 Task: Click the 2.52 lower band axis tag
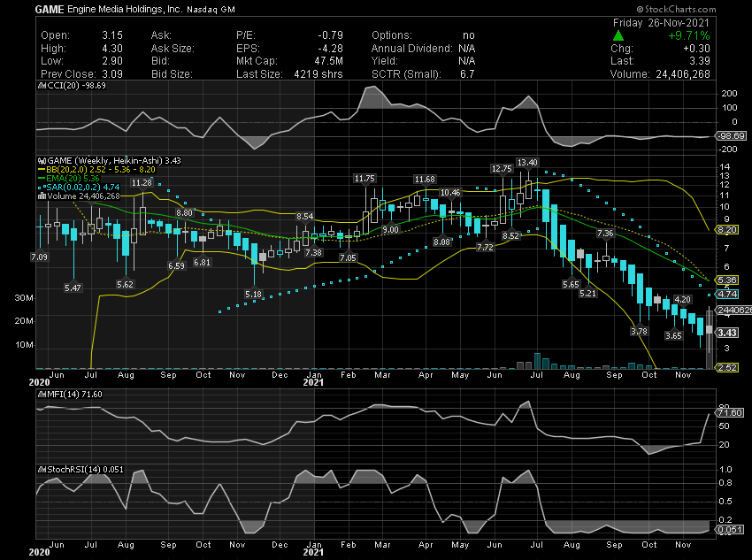[x=727, y=368]
